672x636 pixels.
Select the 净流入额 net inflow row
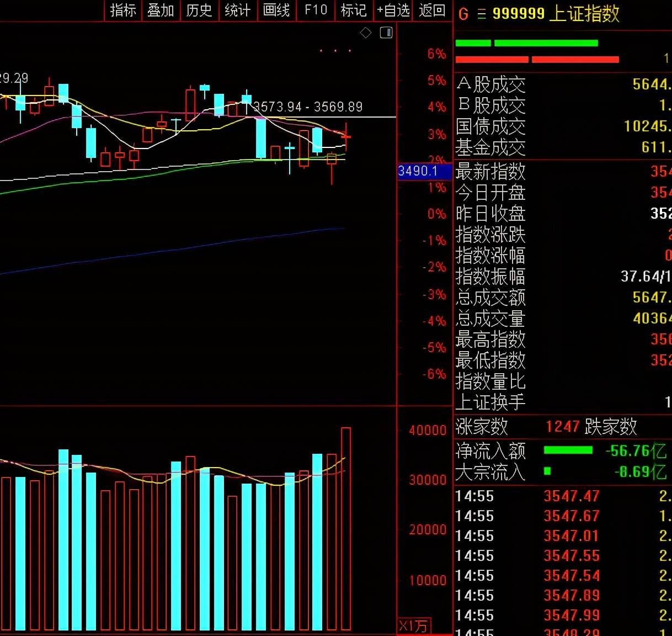coord(563,451)
